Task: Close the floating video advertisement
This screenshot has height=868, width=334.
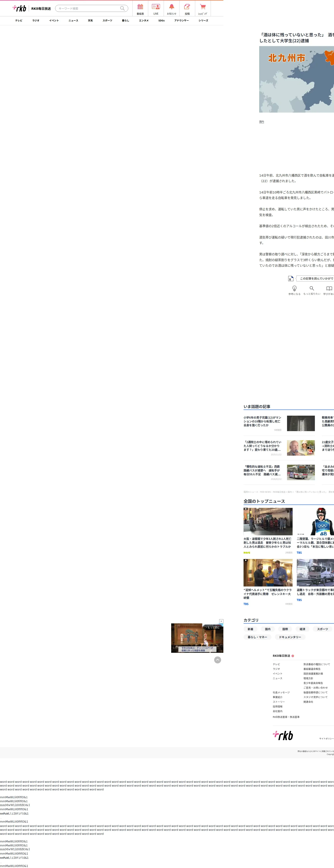Action: point(221,621)
